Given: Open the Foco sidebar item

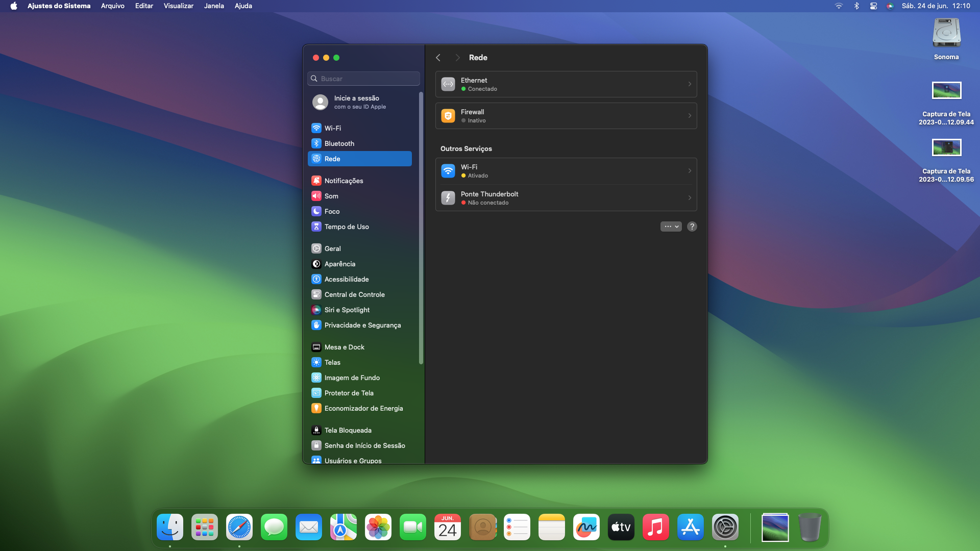Looking at the screenshot, I should point(332,211).
